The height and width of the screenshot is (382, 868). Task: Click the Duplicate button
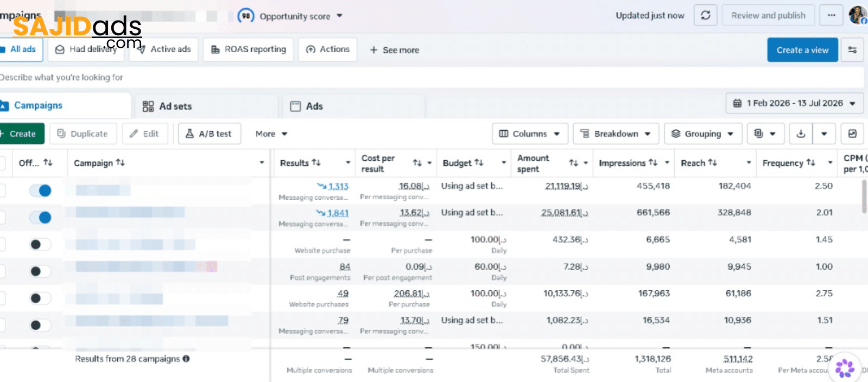coord(83,133)
